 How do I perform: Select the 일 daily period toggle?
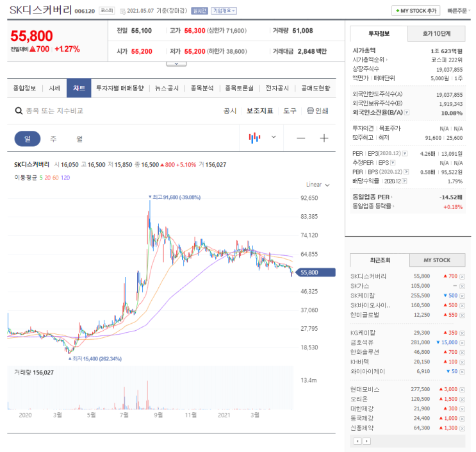pos(28,139)
